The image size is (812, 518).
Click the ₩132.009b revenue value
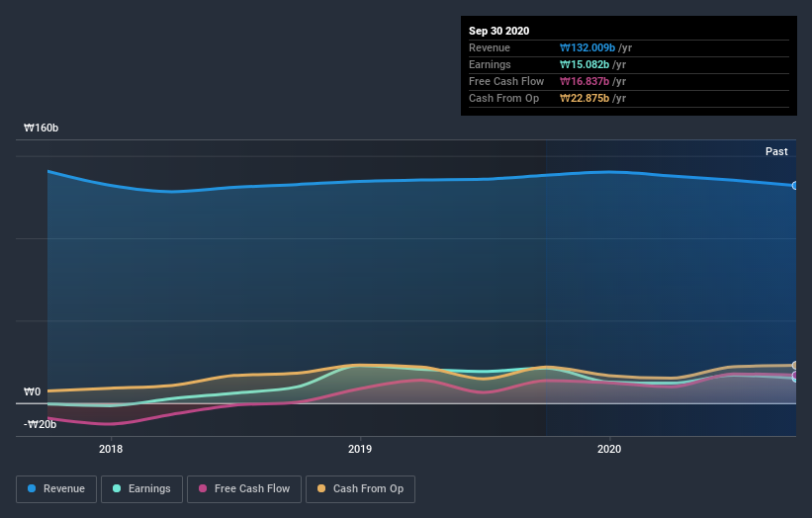pyautogui.click(x=587, y=47)
